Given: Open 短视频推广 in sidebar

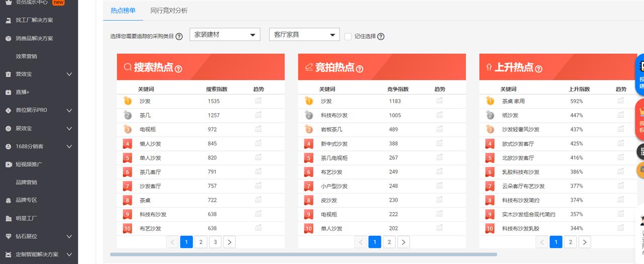Looking at the screenshot, I should (29, 164).
